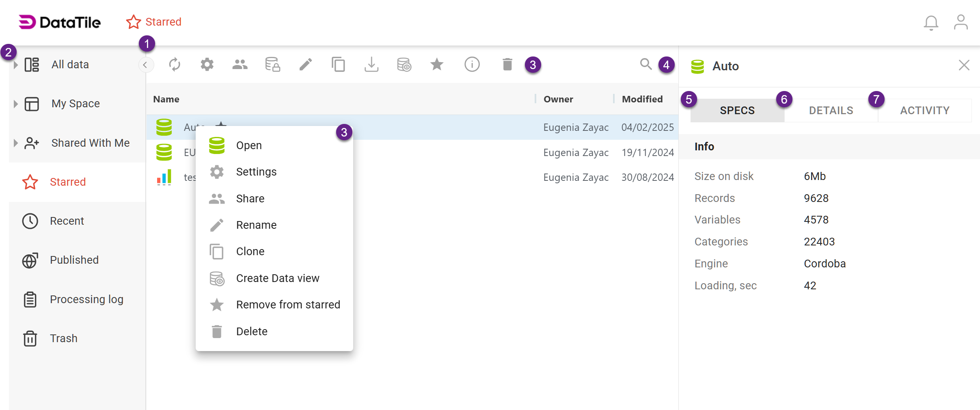Select Remove from starred in the context menu
980x410 pixels.
pyautogui.click(x=288, y=305)
